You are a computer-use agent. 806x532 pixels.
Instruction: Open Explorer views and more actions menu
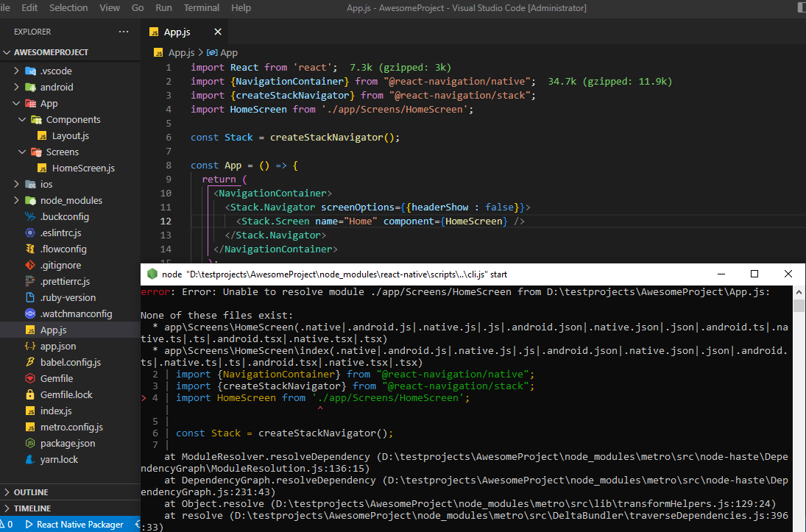[124, 32]
